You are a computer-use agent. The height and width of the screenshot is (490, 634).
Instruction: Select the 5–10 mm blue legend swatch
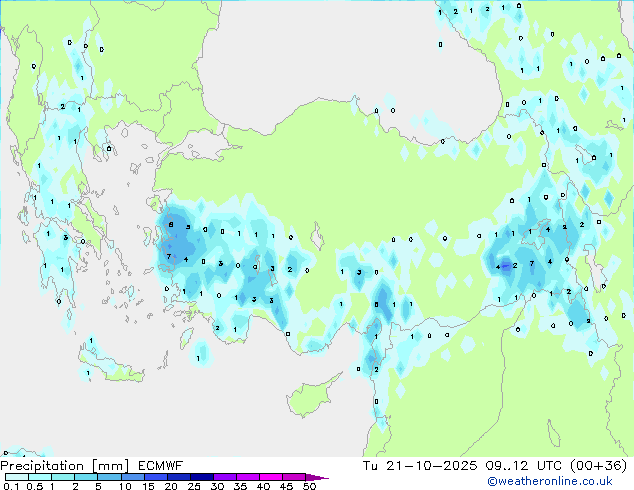(109, 477)
